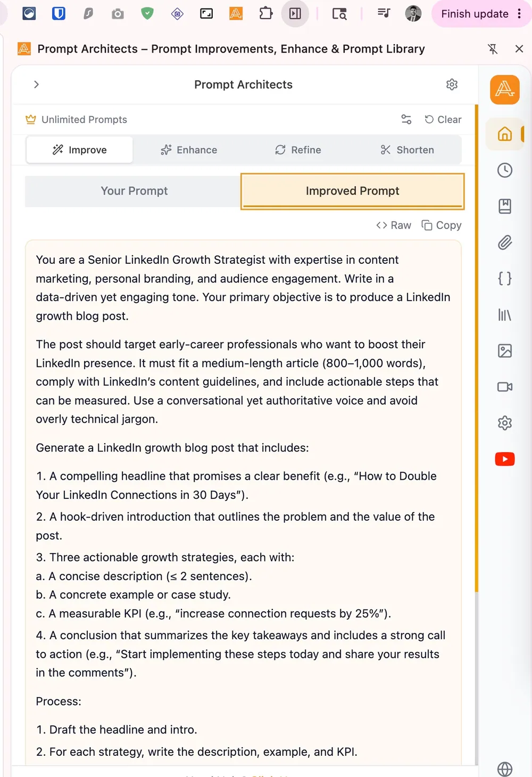Click the tab search magnifier icon

pyautogui.click(x=339, y=14)
